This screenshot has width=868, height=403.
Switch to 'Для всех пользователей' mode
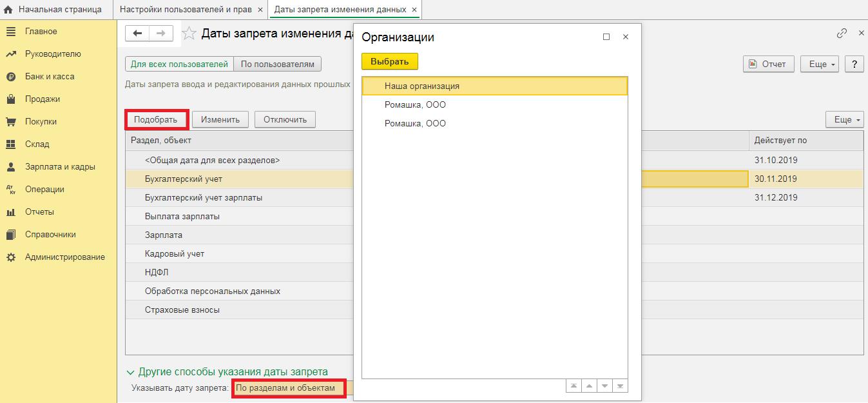179,64
